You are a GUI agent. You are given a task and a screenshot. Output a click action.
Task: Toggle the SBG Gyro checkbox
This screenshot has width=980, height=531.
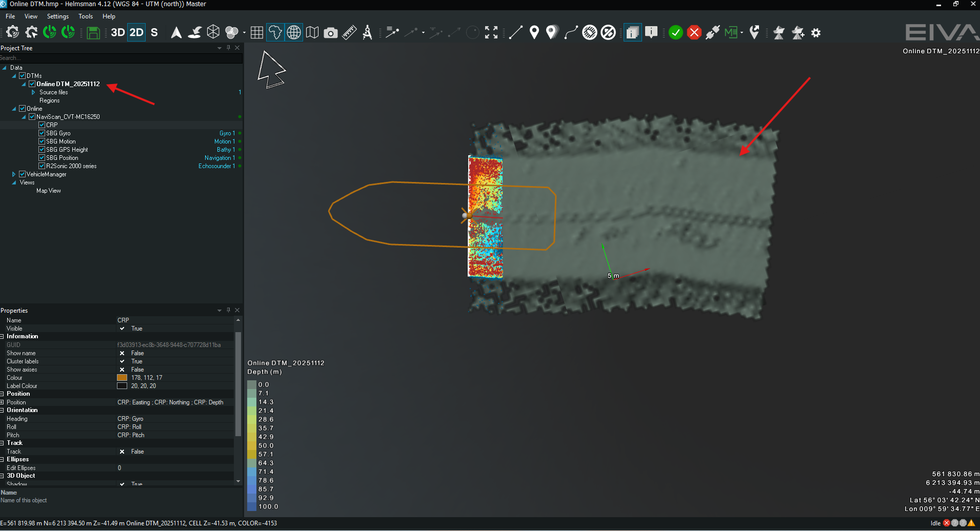42,133
